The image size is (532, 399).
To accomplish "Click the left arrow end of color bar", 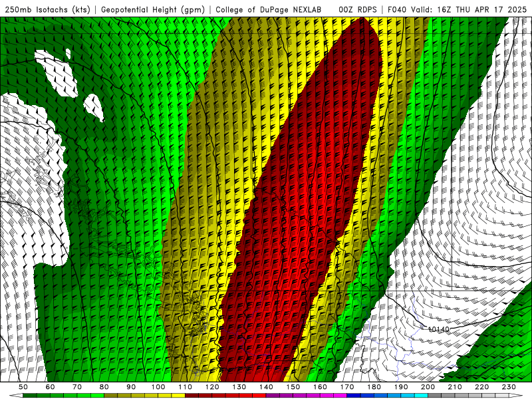I will click(16, 396).
